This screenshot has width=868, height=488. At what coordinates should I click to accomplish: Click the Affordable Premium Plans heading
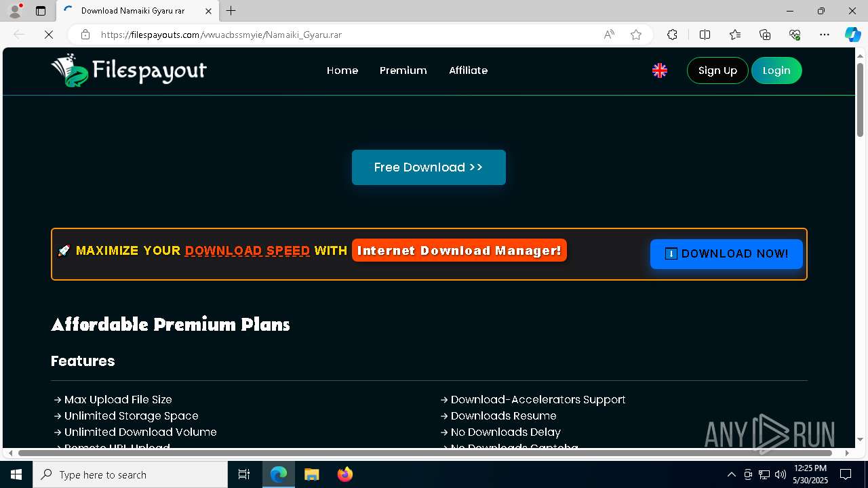(x=170, y=325)
